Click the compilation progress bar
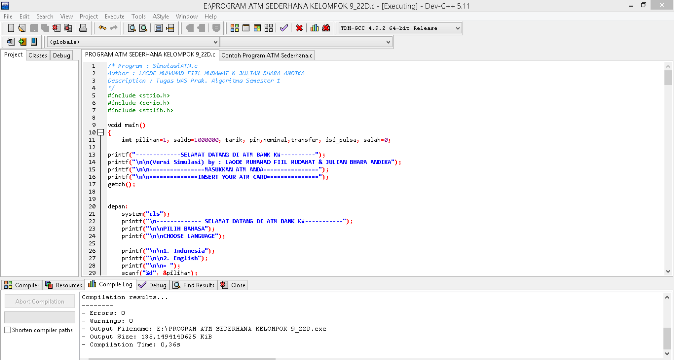This screenshot has height=360, width=674. point(40,317)
